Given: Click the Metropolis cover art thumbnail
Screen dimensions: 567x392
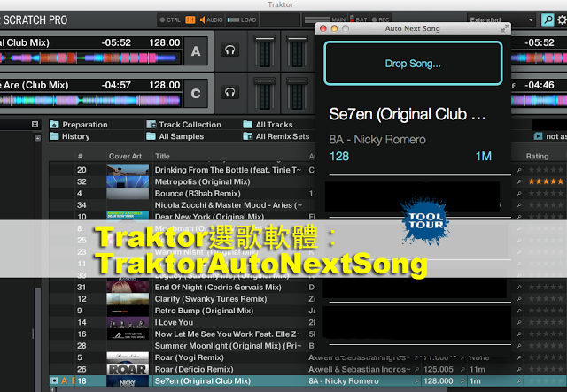Looking at the screenshot, I should (128, 181).
